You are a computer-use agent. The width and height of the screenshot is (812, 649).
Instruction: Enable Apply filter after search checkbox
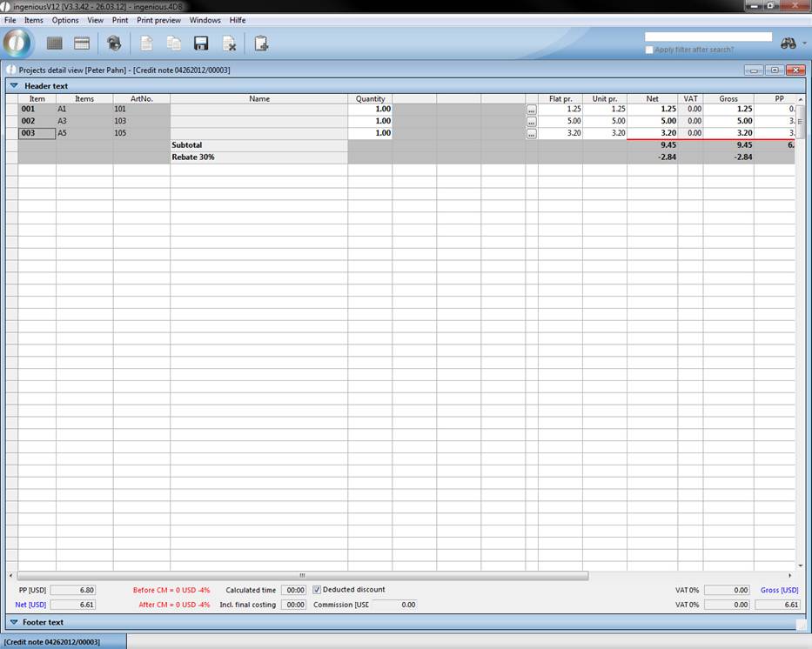click(649, 50)
